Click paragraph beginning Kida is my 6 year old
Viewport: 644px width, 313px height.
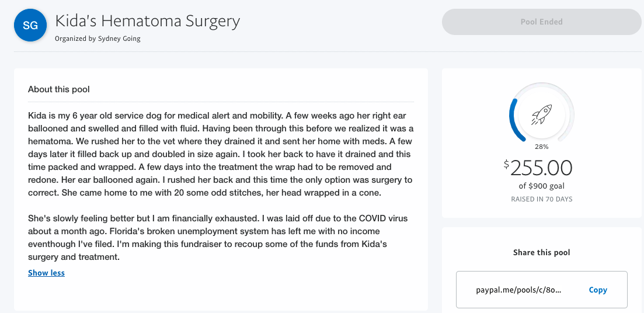(x=221, y=154)
